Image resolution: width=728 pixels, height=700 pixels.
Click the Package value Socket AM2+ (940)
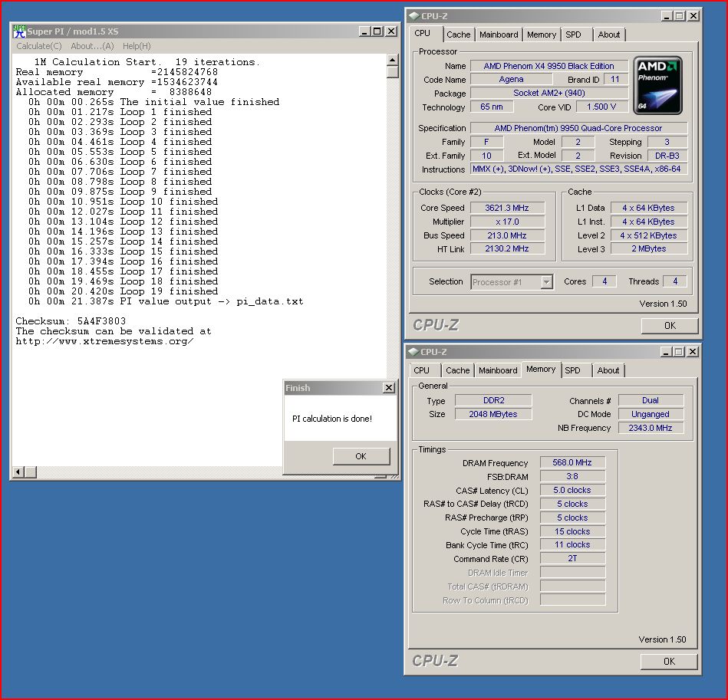pyautogui.click(x=548, y=93)
